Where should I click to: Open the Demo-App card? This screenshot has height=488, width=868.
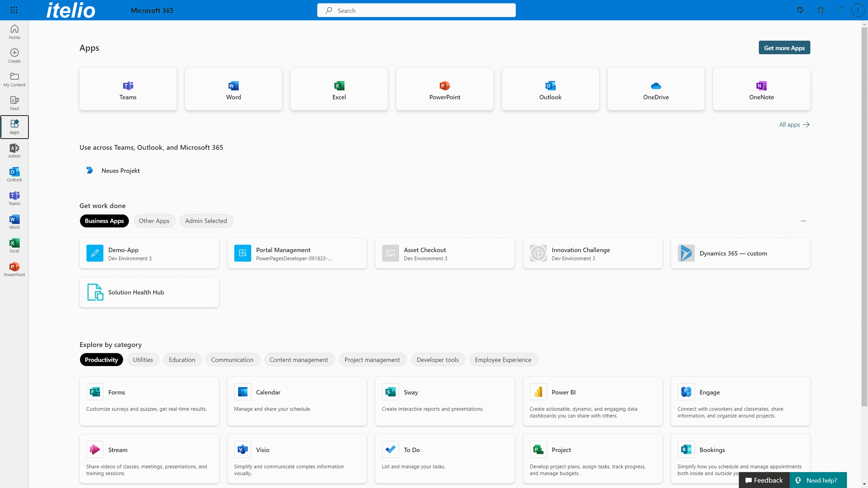tap(149, 253)
